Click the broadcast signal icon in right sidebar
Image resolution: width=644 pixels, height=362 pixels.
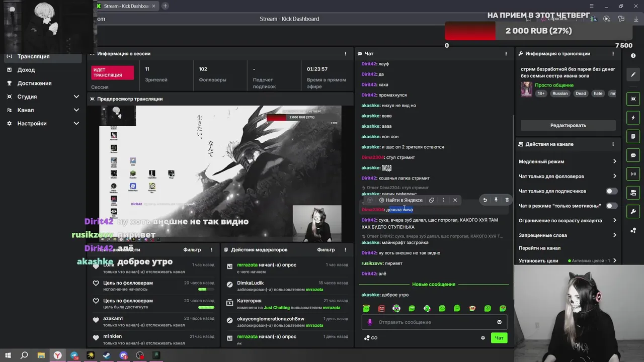point(633,174)
